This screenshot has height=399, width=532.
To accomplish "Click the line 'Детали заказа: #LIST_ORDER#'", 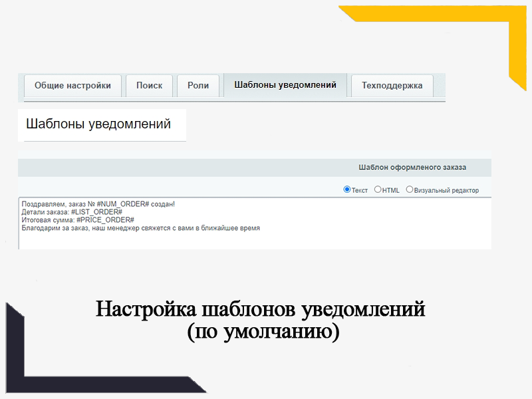I will (72, 212).
